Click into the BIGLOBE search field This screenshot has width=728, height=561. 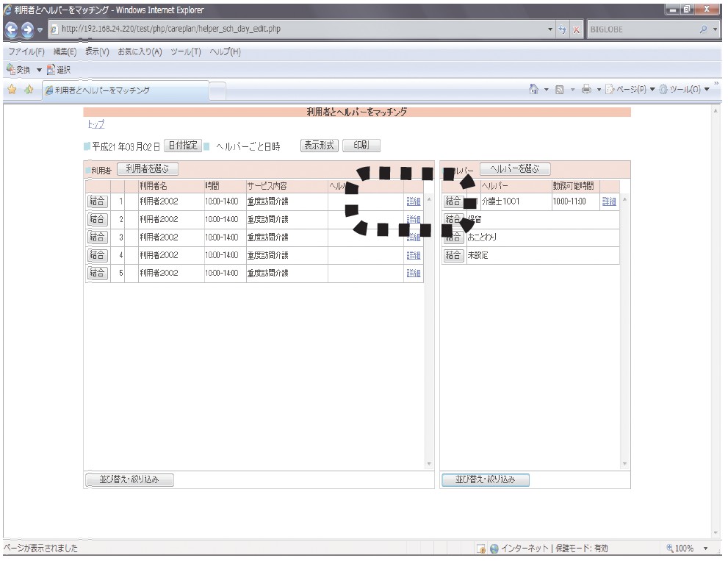point(638,29)
